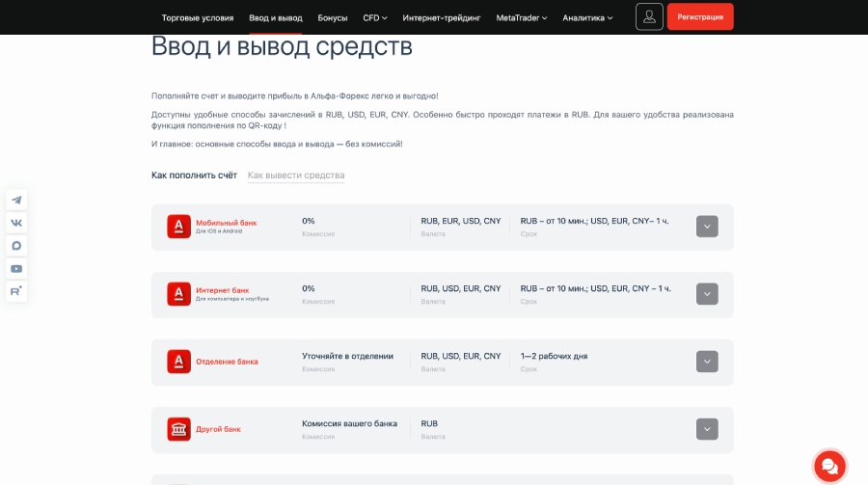Go to Торговые условия
The height and width of the screenshot is (485, 868).
(x=198, y=17)
